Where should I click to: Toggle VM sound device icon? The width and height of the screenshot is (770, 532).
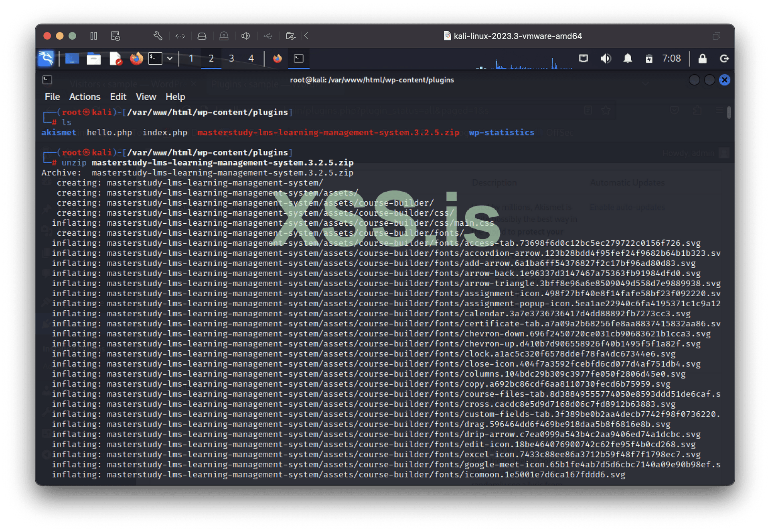(x=245, y=36)
